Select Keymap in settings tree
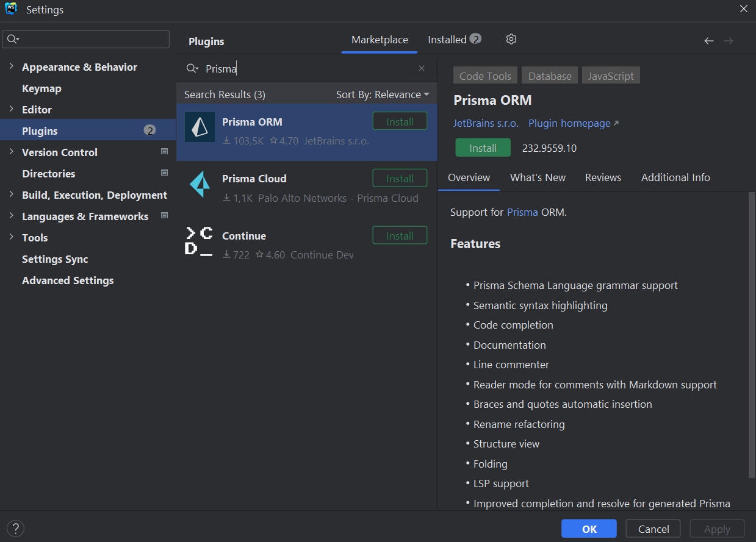The image size is (756, 542). coord(41,88)
